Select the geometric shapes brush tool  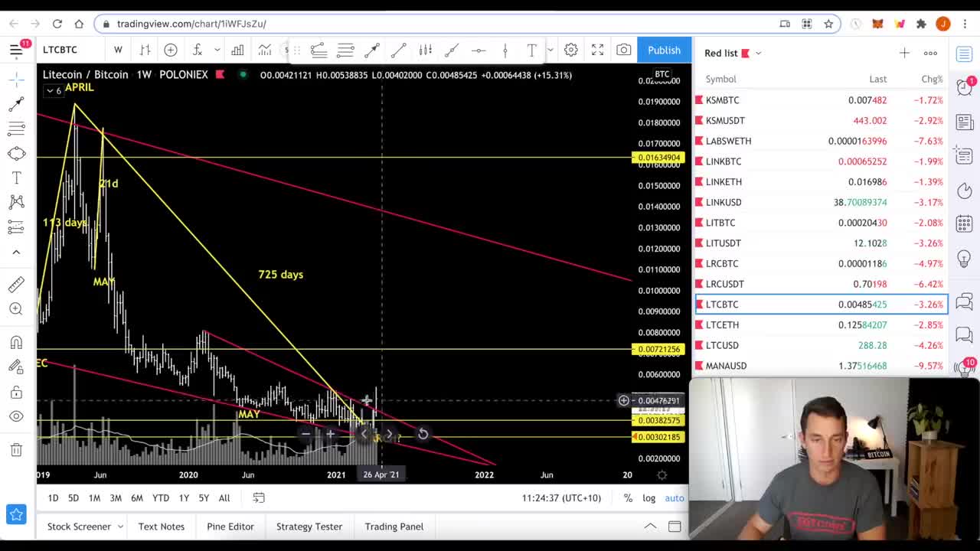16,153
